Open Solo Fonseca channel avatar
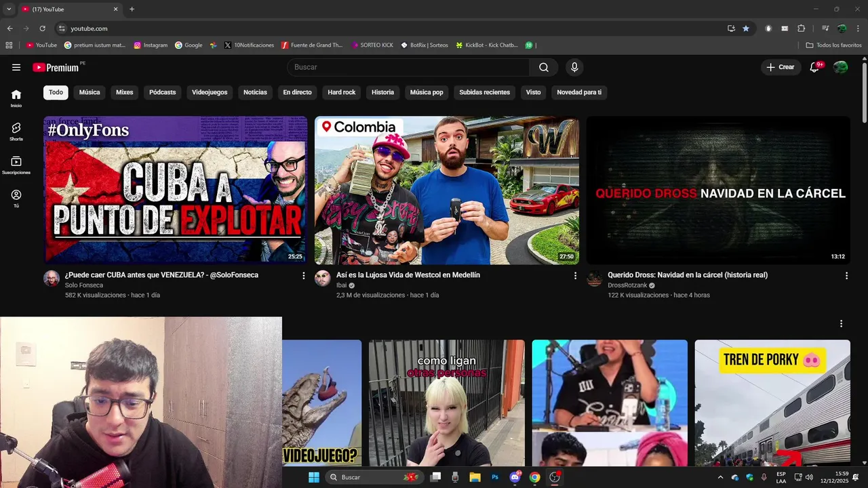 [52, 279]
